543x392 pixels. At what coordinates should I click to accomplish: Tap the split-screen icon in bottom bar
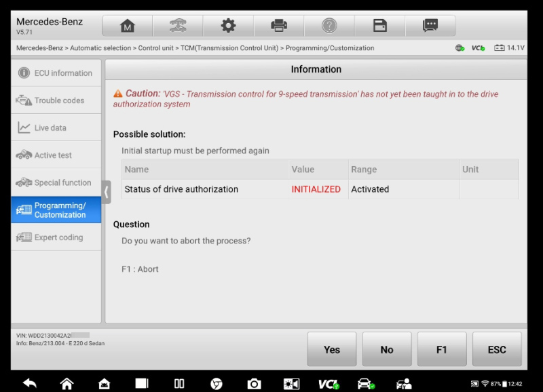point(179,383)
